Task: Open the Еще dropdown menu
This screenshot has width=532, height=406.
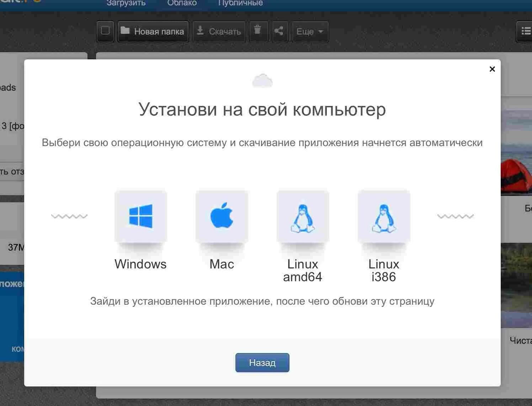Action: click(x=310, y=31)
